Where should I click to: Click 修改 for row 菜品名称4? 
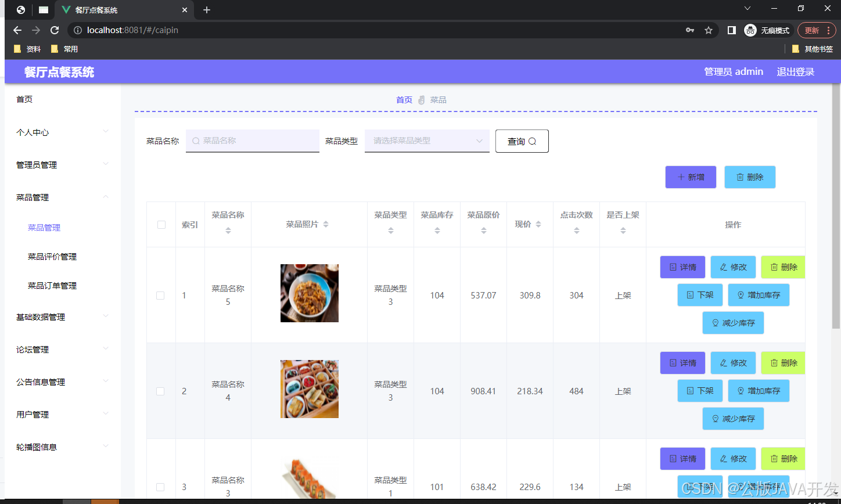pos(733,363)
